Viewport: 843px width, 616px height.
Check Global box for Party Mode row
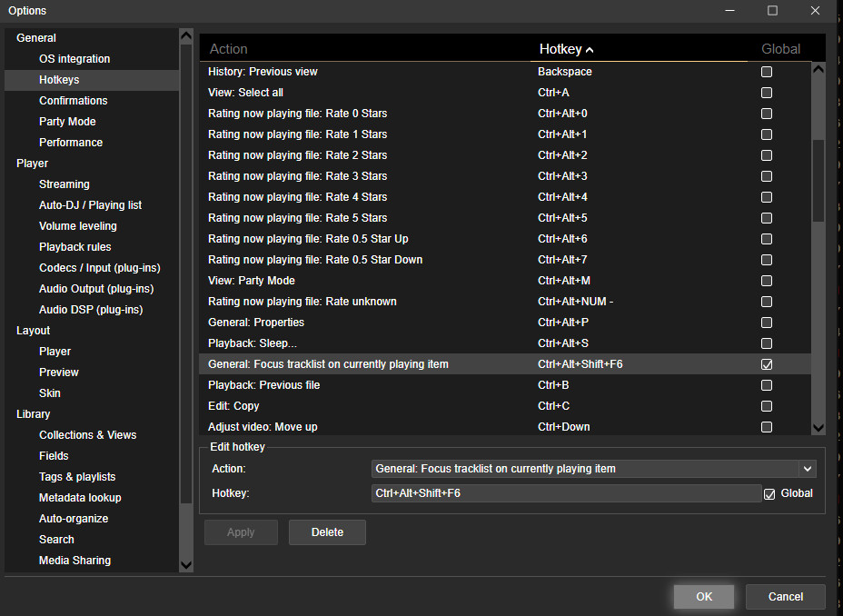(767, 281)
